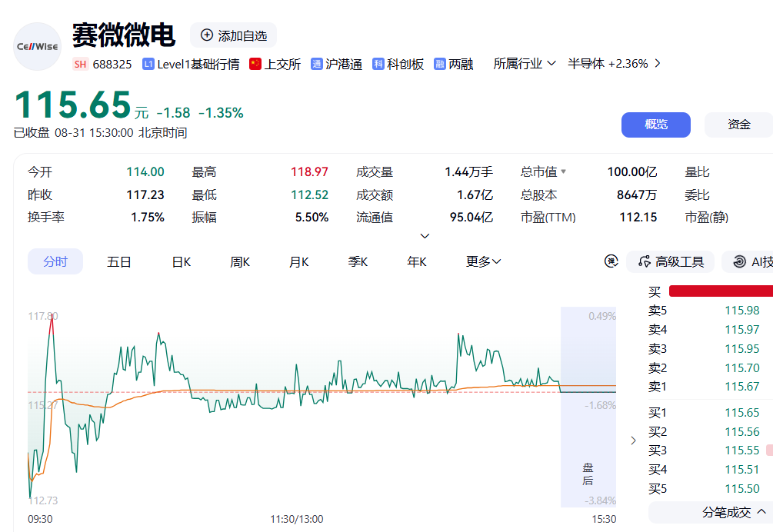The width and height of the screenshot is (773, 532).
Task: Open 高级工具 button
Action: tap(670, 261)
